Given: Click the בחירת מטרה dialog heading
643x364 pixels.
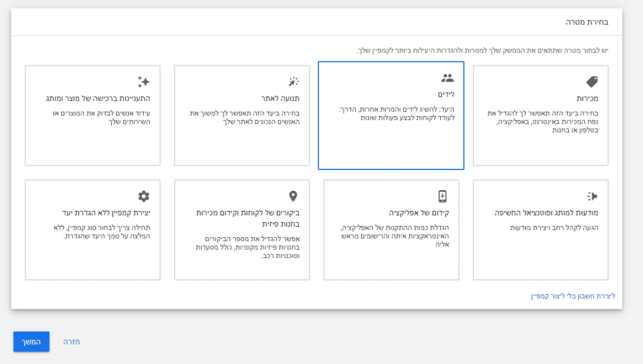Looking at the screenshot, I should [x=587, y=22].
